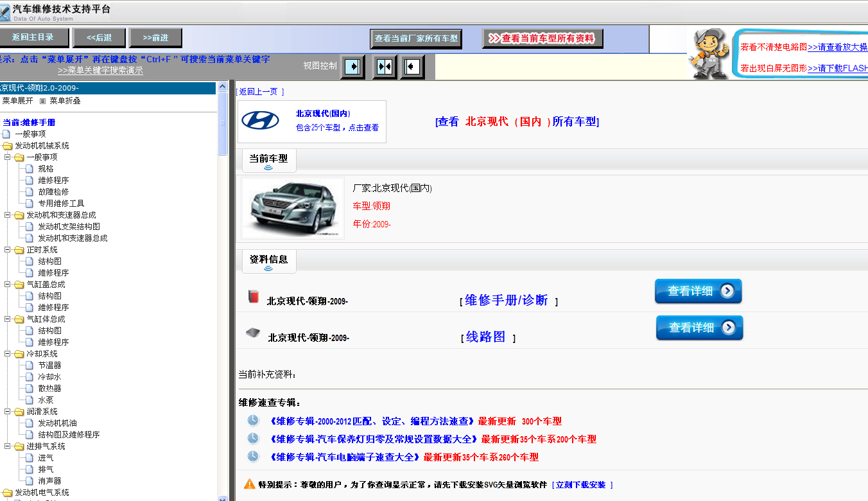Click the >>前进 forward button

[x=155, y=38]
